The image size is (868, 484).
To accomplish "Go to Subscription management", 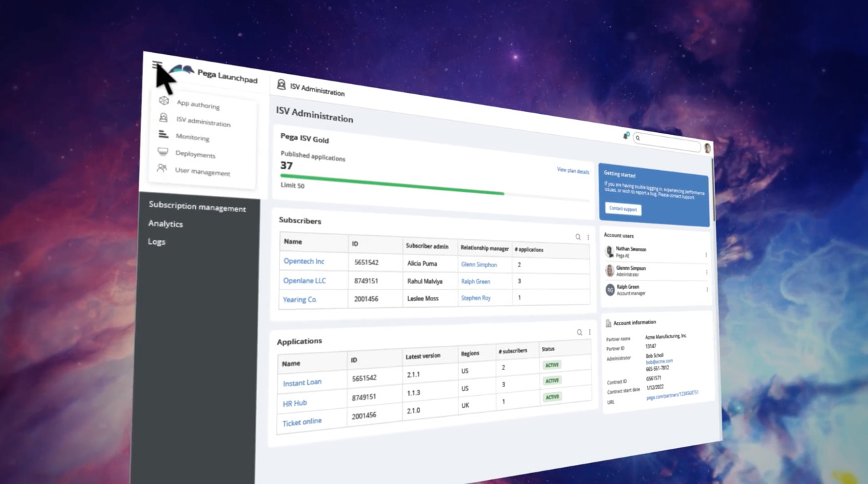I will coord(197,207).
